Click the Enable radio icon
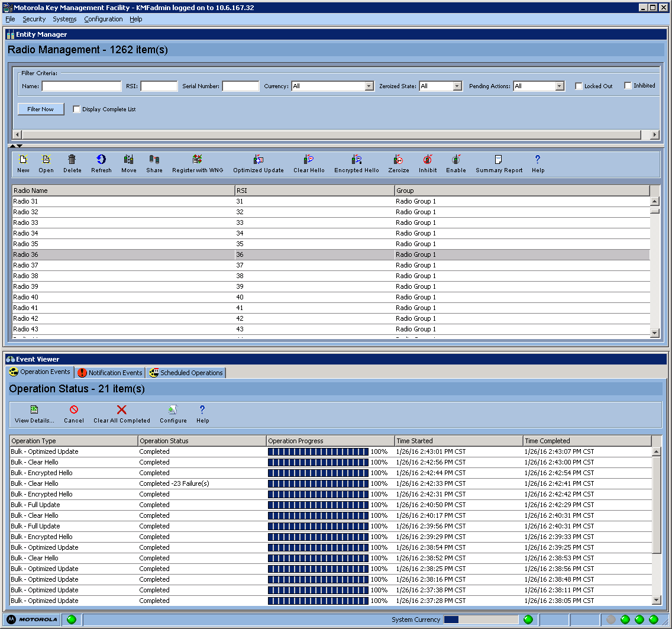The image size is (672, 629). (x=456, y=164)
